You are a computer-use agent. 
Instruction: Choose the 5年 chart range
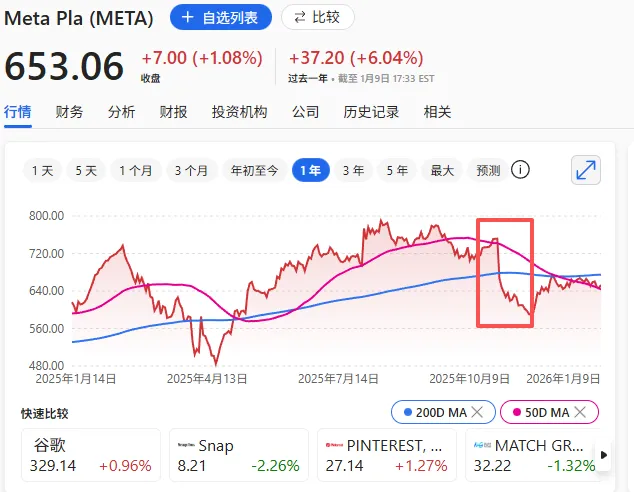click(397, 171)
